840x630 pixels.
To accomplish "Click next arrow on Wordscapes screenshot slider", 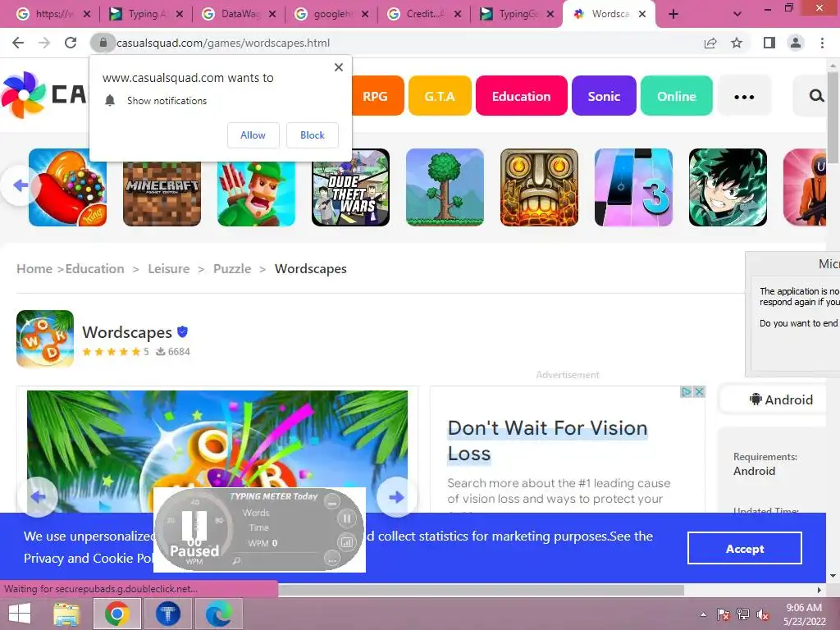I will pos(396,497).
